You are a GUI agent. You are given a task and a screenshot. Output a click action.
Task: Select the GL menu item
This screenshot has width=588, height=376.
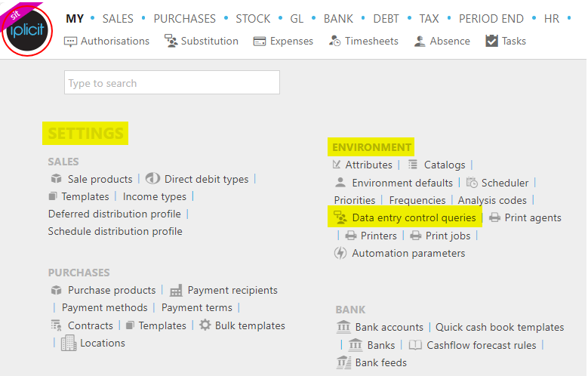pos(297,18)
